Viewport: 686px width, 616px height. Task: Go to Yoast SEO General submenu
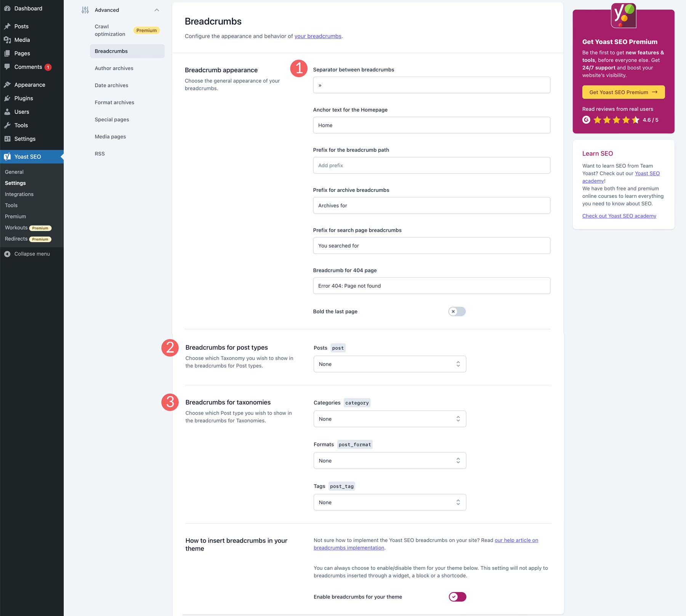(14, 172)
